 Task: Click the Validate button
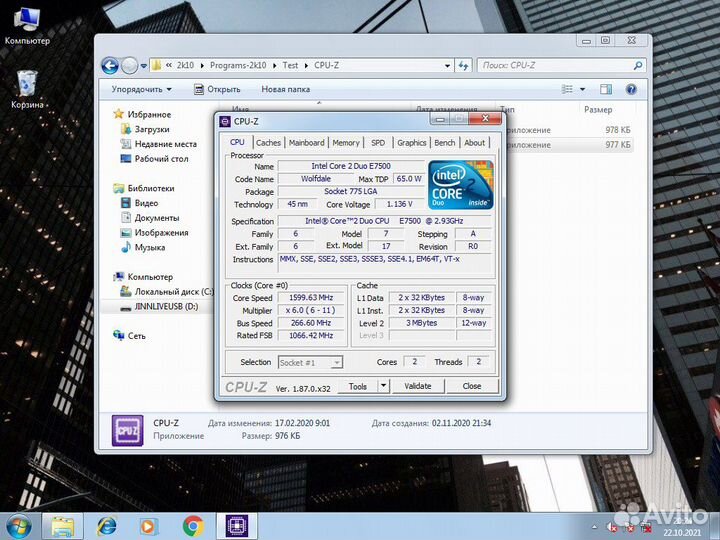418,386
